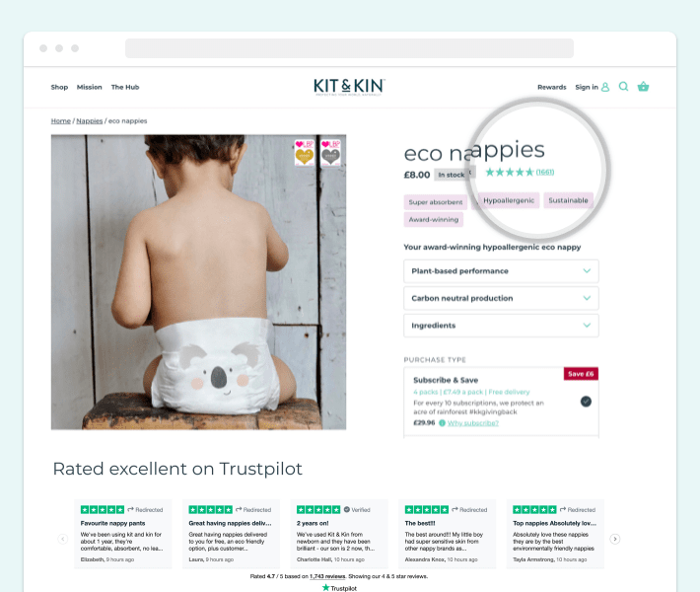Open the Shop menu
Viewport: 700px width, 592px height.
[59, 87]
